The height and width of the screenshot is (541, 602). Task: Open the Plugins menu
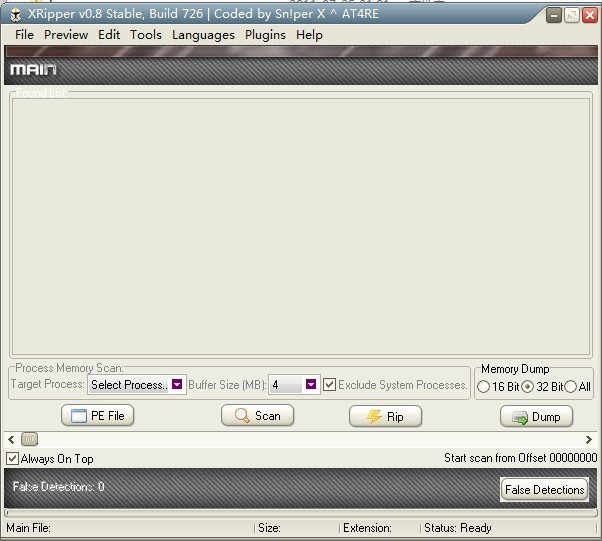pyautogui.click(x=265, y=35)
